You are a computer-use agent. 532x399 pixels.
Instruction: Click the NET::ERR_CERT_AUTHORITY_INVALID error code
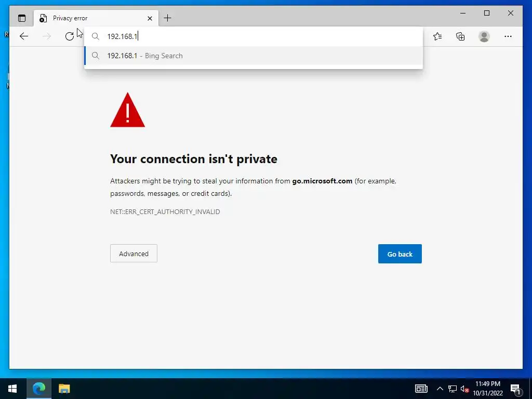[x=165, y=212]
